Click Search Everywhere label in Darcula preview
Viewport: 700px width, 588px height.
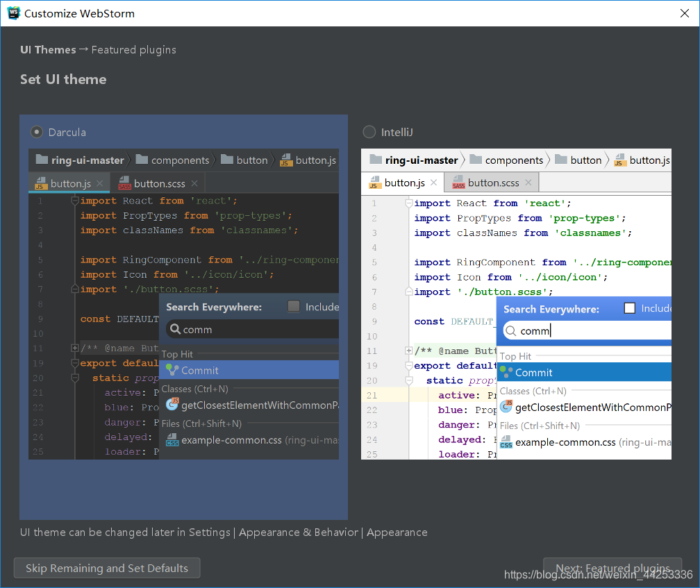click(214, 306)
